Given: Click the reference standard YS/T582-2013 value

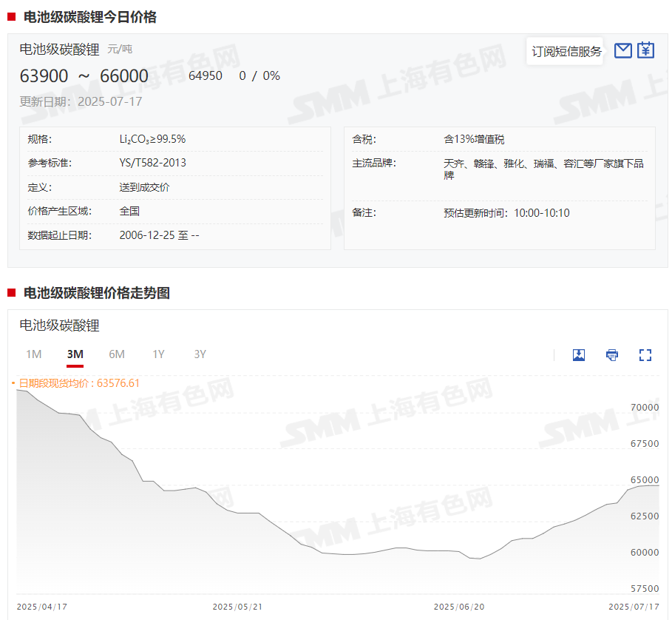Looking at the screenshot, I should click(x=153, y=163).
